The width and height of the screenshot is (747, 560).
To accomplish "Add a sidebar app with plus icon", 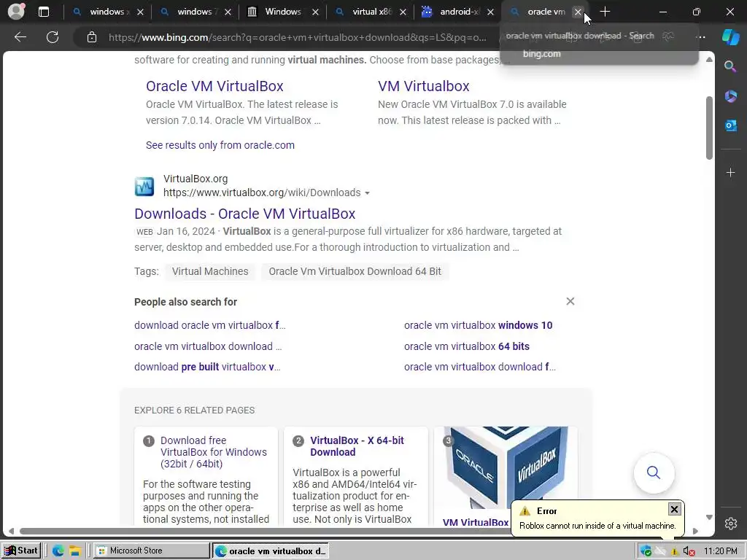I will coord(730,172).
